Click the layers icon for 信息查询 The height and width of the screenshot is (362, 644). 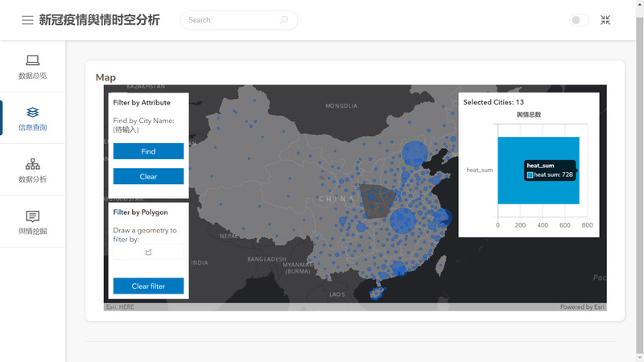pos(32,112)
